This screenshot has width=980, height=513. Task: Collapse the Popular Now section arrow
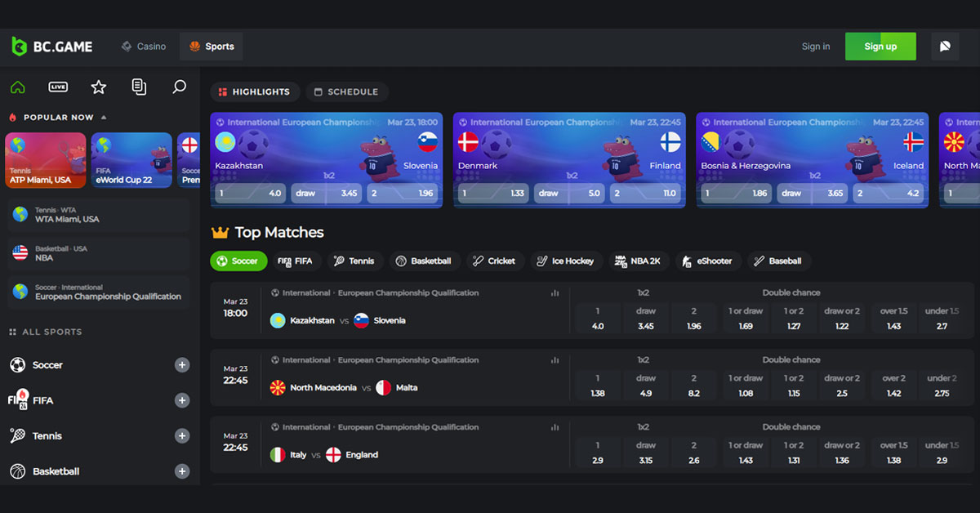pyautogui.click(x=104, y=118)
